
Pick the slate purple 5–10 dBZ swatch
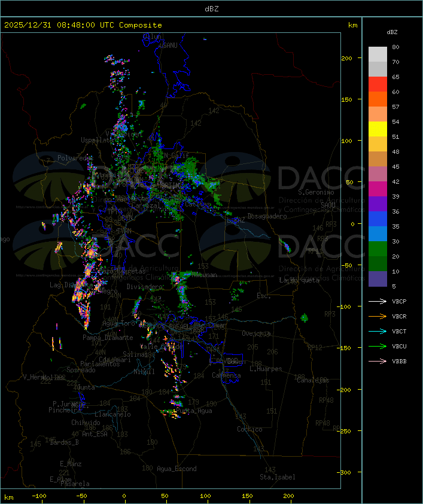tap(378, 279)
